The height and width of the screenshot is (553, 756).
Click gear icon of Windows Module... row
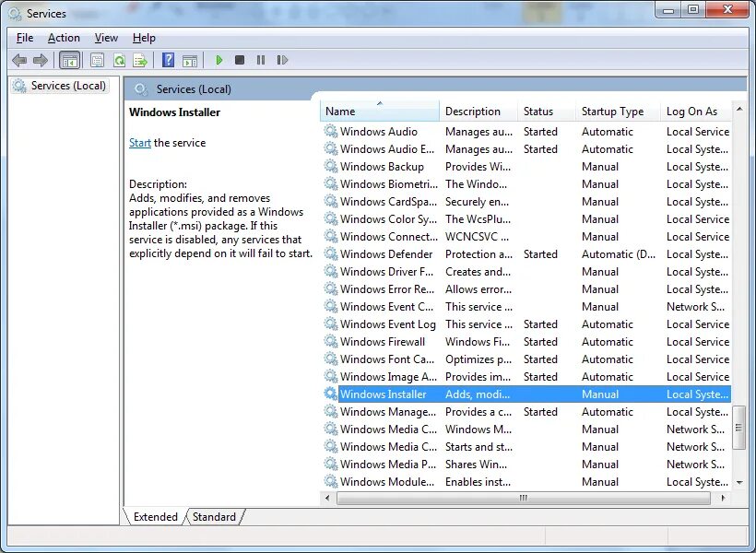click(331, 481)
